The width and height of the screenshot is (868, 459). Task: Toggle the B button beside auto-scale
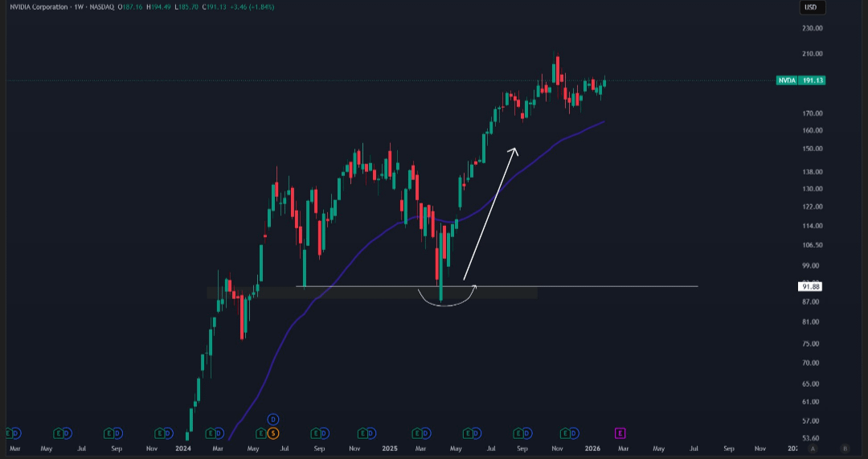click(x=845, y=449)
